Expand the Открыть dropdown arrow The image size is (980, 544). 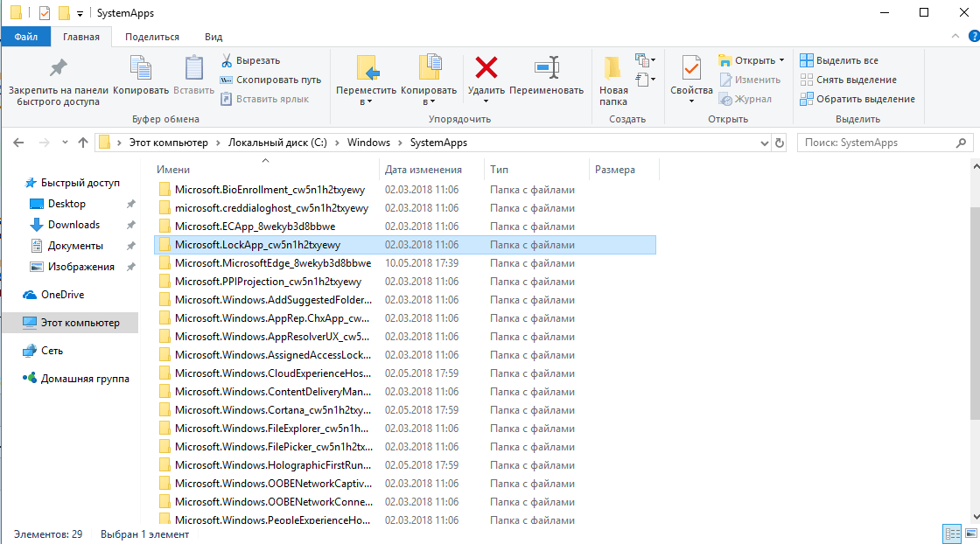click(781, 60)
